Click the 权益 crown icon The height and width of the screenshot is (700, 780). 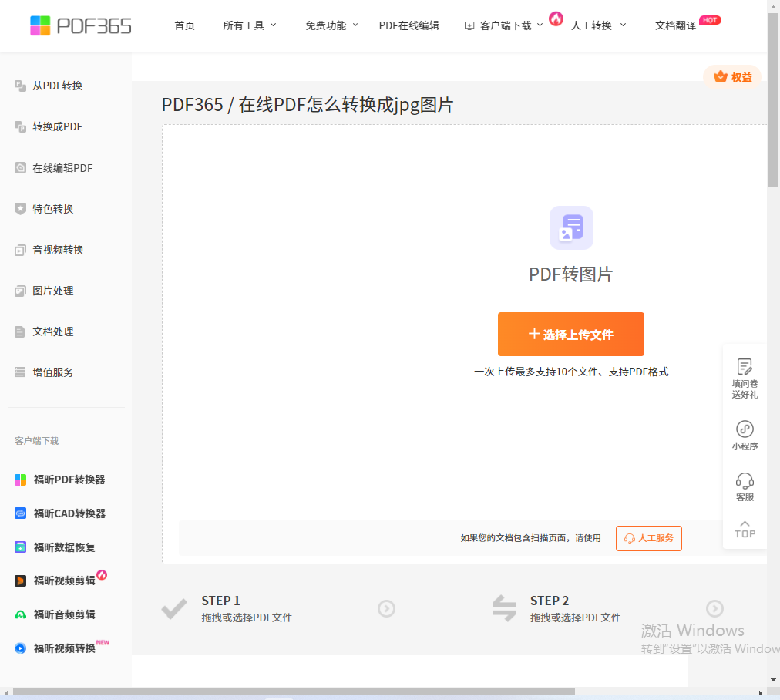(721, 76)
